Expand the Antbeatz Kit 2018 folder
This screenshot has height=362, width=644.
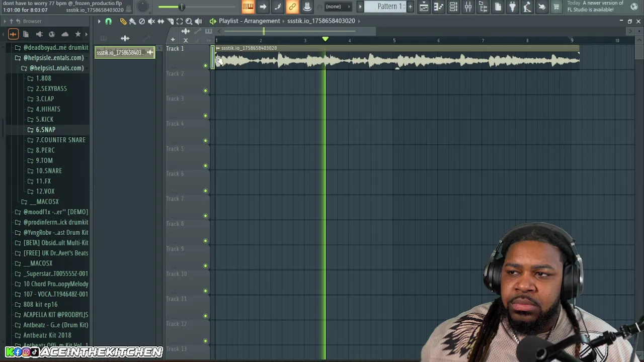click(43, 335)
